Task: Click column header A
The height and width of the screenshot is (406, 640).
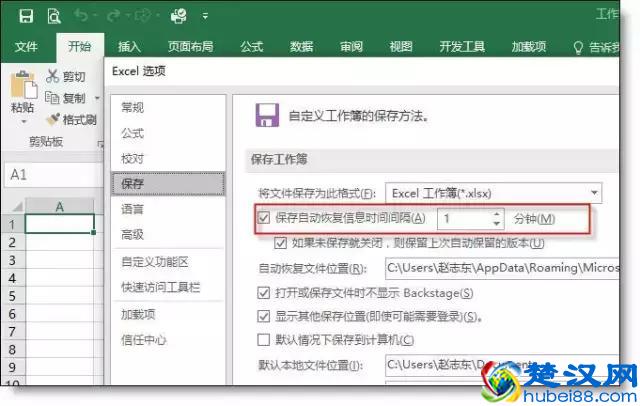Action: pyautogui.click(x=60, y=206)
